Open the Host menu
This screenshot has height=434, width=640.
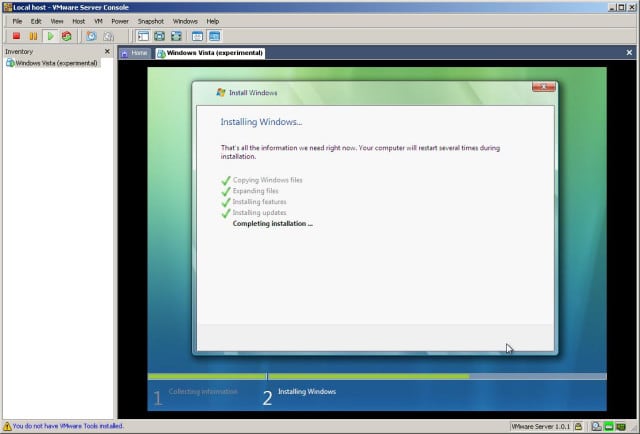pos(78,21)
